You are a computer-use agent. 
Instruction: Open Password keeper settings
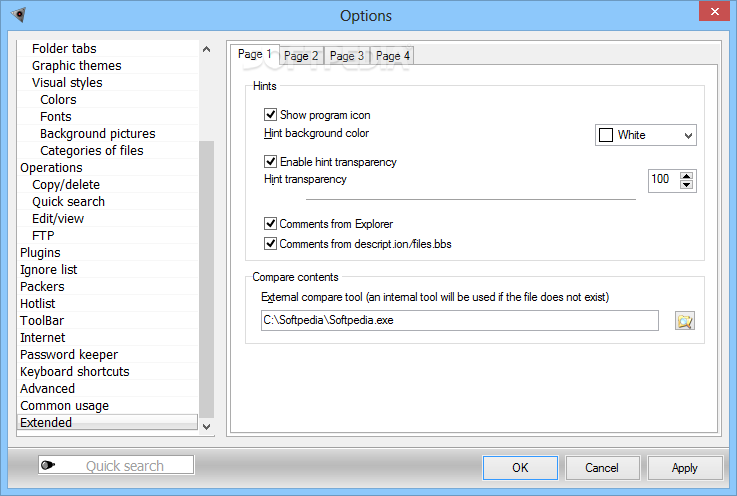(x=108, y=354)
